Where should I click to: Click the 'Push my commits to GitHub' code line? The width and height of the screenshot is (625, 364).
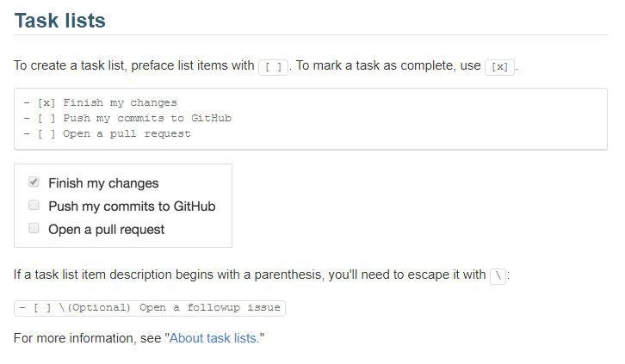pyautogui.click(x=127, y=118)
